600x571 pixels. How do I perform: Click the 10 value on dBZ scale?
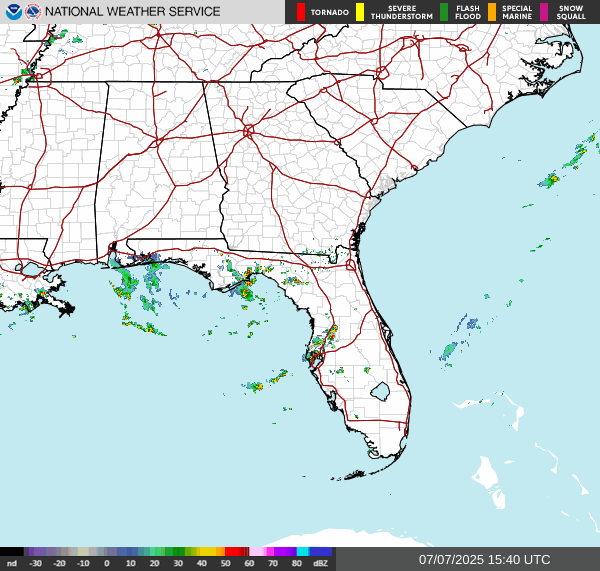point(130,563)
